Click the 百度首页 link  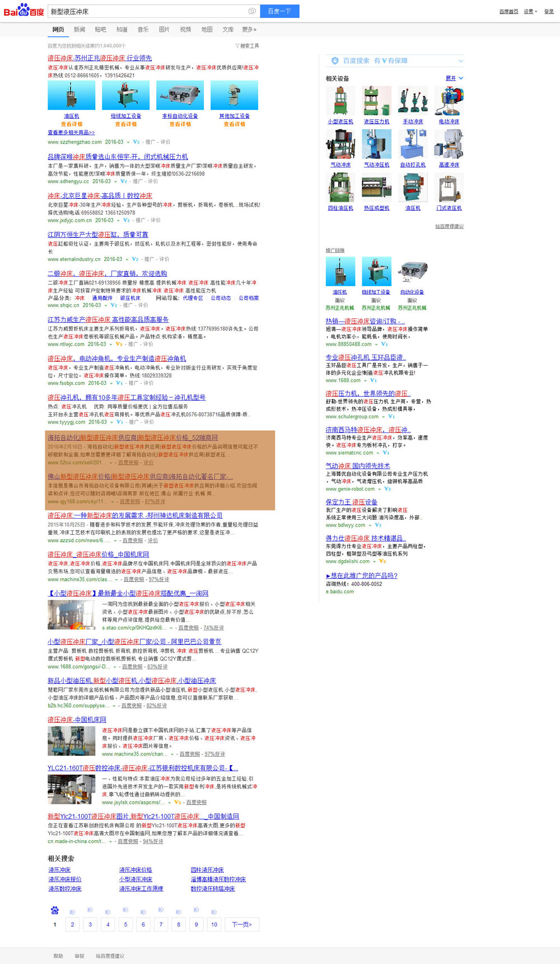click(508, 12)
